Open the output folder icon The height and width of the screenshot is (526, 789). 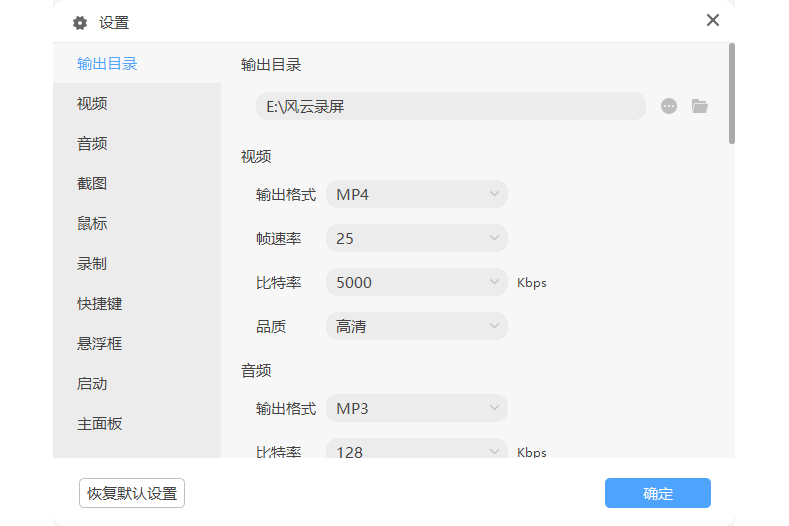point(700,106)
